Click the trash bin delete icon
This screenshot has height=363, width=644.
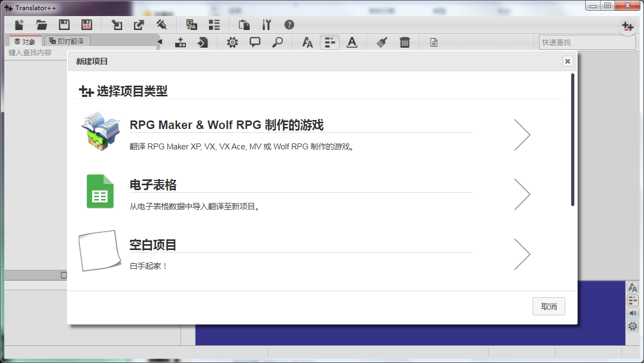(405, 42)
